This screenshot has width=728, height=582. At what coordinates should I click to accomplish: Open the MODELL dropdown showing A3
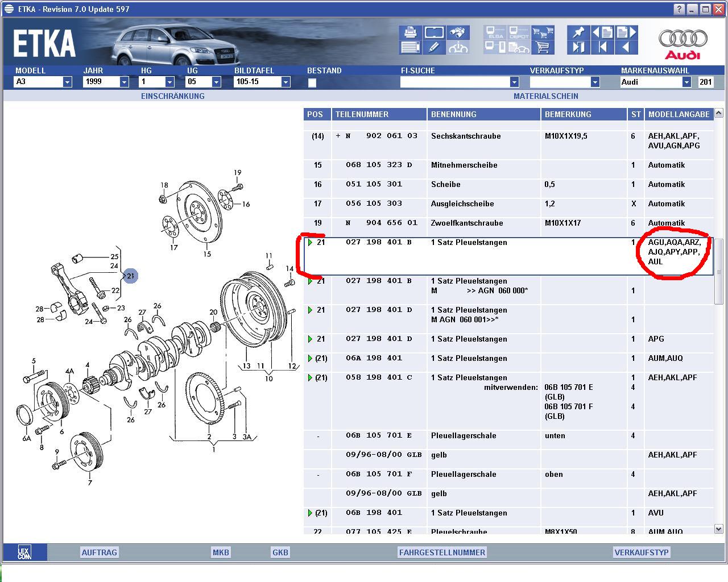pos(67,82)
